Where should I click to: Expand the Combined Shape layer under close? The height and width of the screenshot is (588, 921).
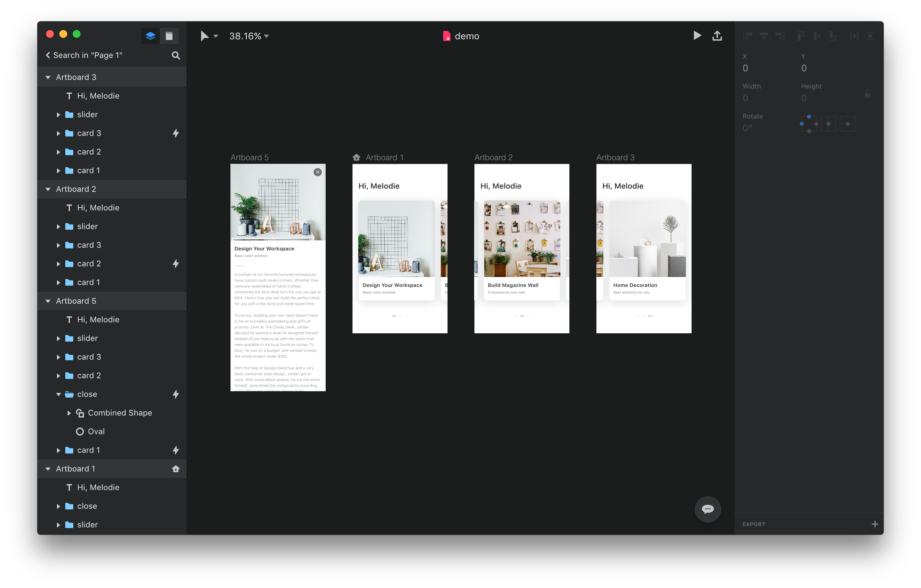click(69, 413)
